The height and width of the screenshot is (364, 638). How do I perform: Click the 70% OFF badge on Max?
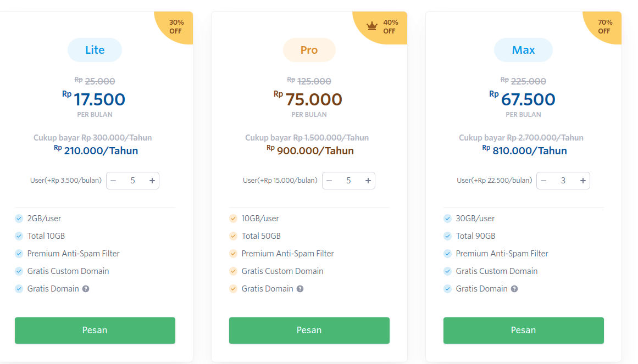(x=604, y=27)
